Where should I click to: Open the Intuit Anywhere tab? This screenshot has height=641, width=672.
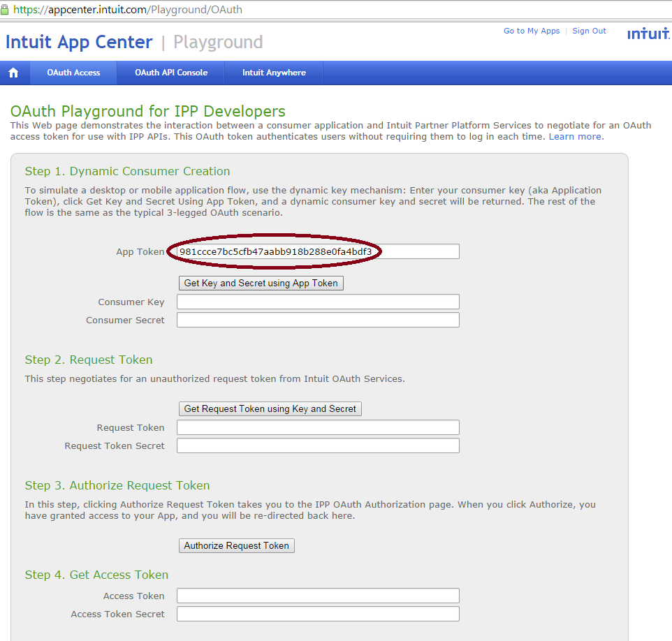(274, 73)
